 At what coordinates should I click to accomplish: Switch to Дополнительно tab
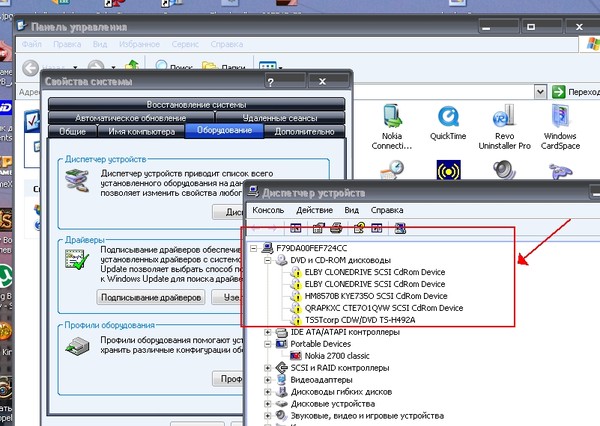point(305,131)
